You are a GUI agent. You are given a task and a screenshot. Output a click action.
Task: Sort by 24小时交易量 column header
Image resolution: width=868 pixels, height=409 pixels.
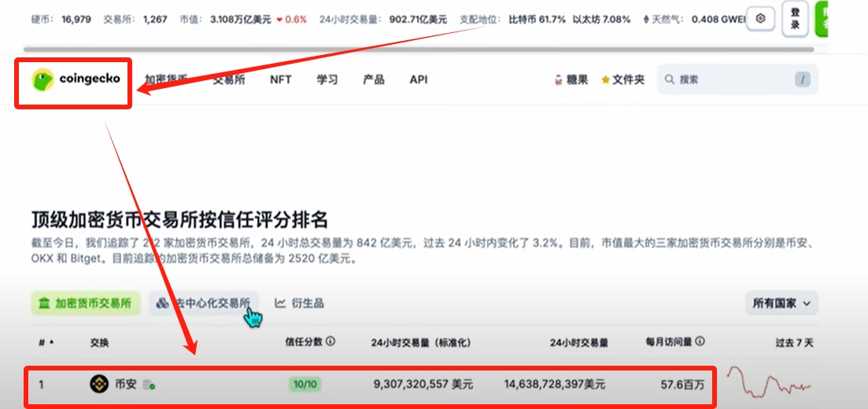(579, 343)
